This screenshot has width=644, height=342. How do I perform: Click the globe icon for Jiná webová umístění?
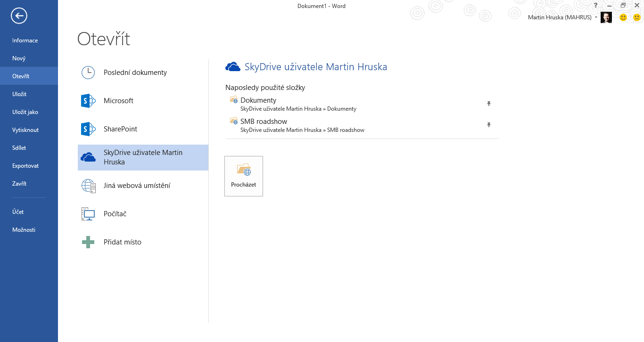click(x=88, y=186)
